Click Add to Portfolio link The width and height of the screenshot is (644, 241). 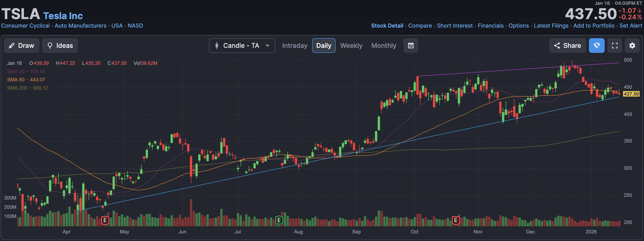pyautogui.click(x=594, y=26)
